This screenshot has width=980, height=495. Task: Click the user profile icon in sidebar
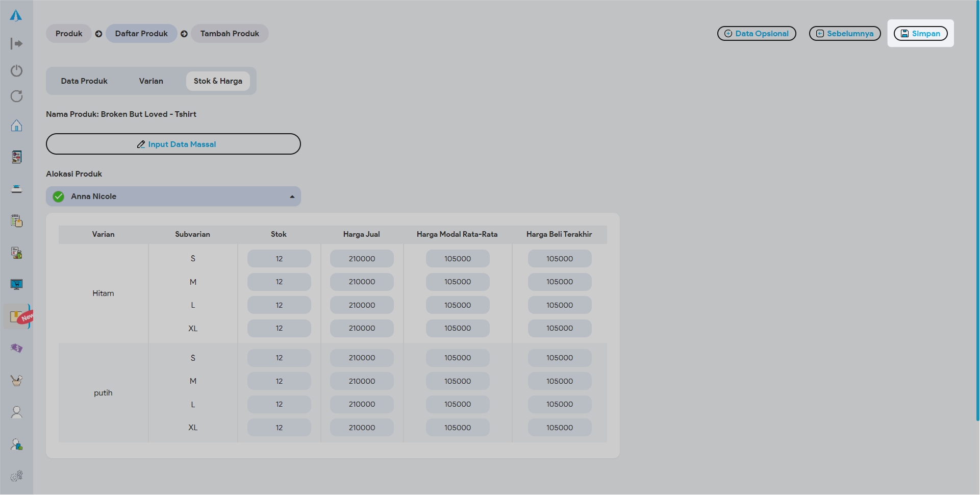[x=16, y=412]
